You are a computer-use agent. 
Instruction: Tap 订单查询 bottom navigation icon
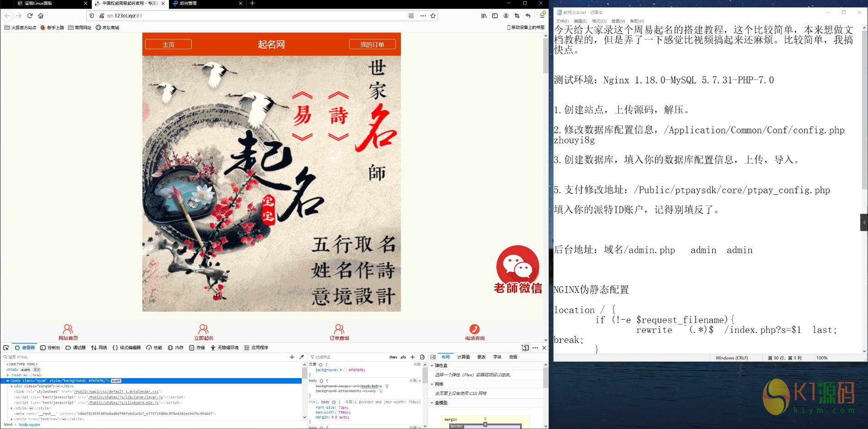[339, 332]
